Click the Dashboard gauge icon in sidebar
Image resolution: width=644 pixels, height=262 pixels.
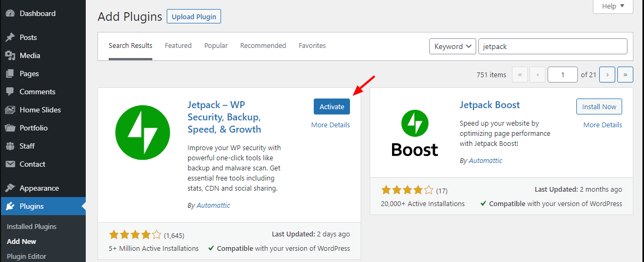10,13
